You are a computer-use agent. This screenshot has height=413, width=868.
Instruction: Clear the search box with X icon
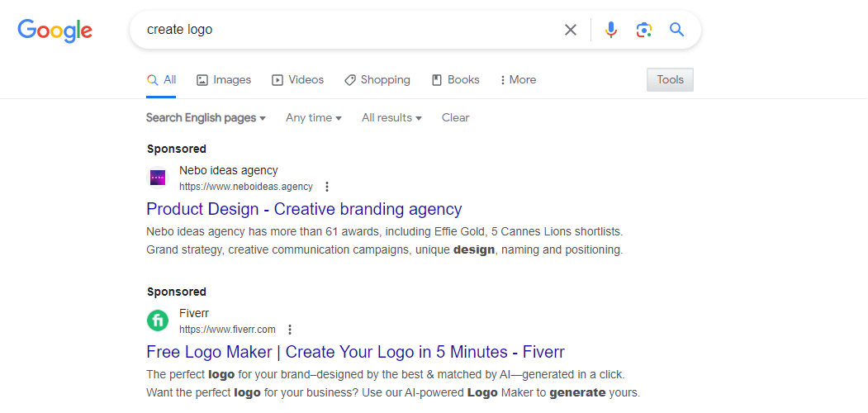(570, 30)
